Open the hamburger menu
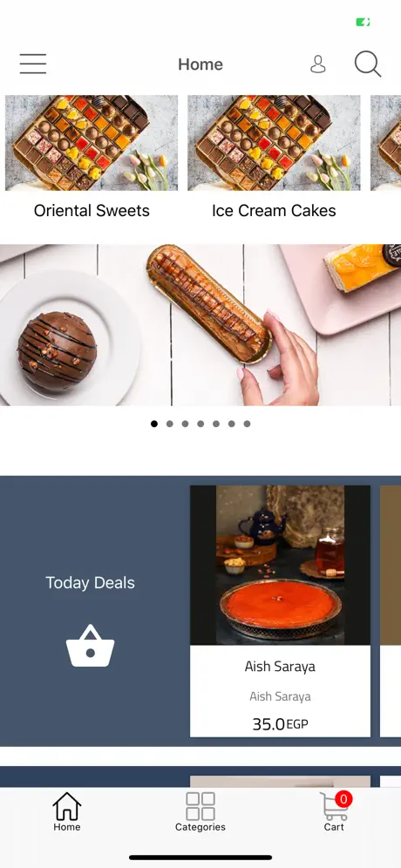The height and width of the screenshot is (868, 401). pyautogui.click(x=33, y=64)
